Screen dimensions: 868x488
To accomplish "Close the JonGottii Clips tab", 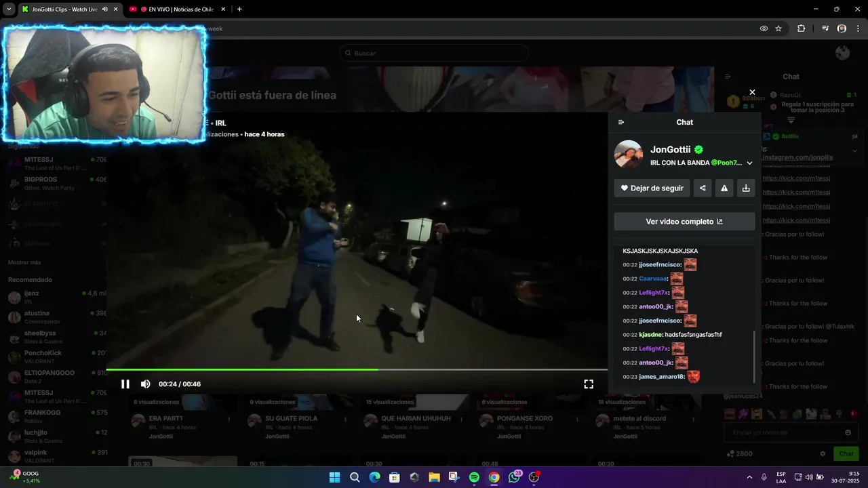I will [x=115, y=9].
